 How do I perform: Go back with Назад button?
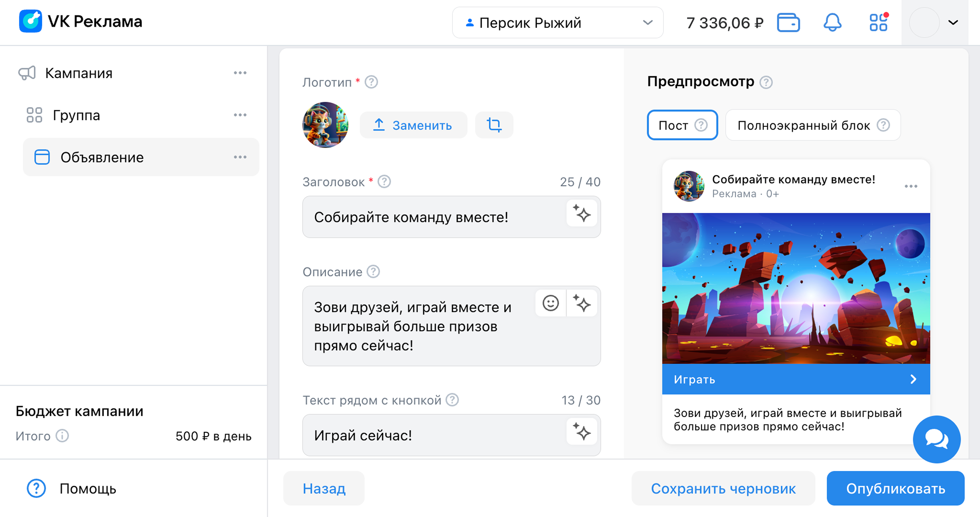pyautogui.click(x=324, y=488)
